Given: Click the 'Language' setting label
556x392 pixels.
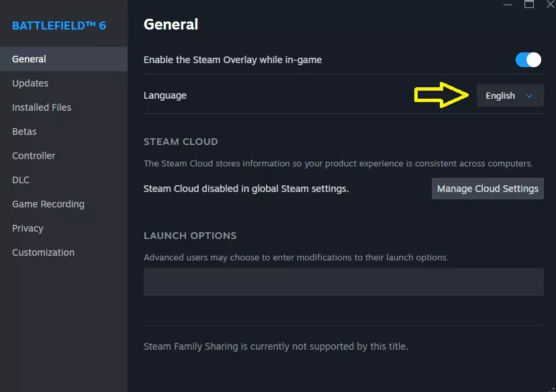Looking at the screenshot, I should coord(165,95).
